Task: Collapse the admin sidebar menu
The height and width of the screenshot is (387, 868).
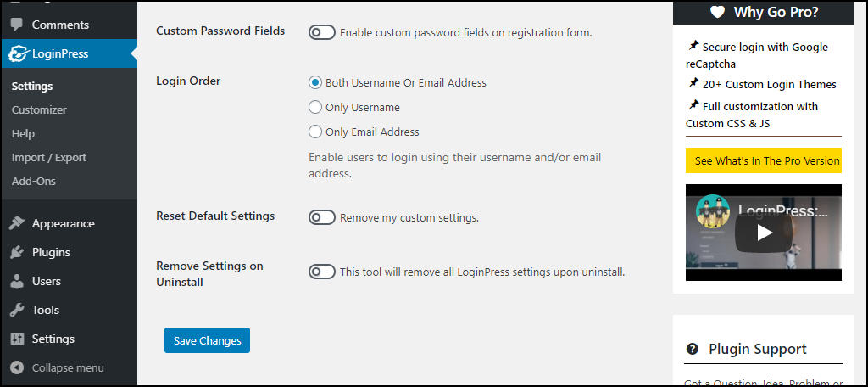Action: [x=58, y=368]
